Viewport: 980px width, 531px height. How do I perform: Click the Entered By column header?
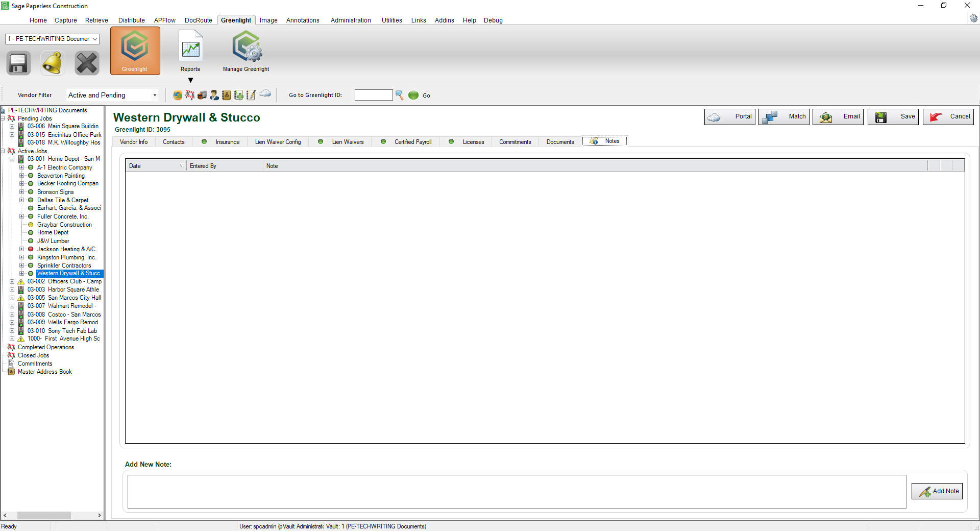tap(225, 166)
